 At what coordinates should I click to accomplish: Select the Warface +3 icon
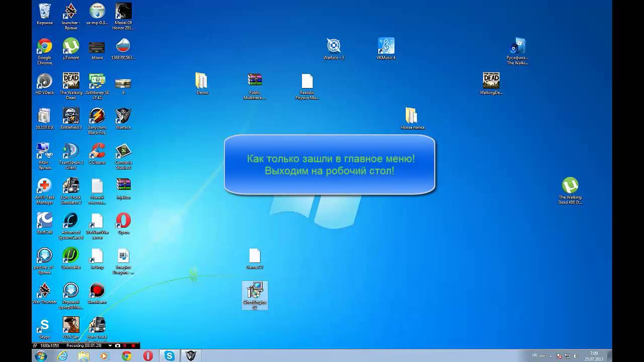coord(334,49)
